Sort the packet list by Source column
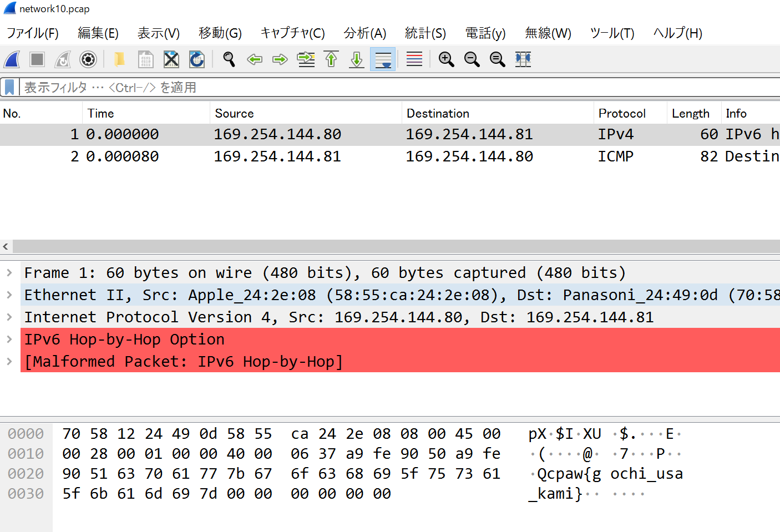Image resolution: width=780 pixels, height=532 pixels. pos(306,113)
